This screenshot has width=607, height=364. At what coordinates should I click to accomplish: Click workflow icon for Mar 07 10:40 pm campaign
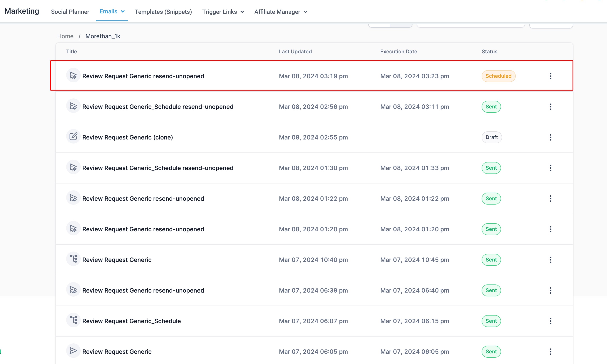click(73, 259)
